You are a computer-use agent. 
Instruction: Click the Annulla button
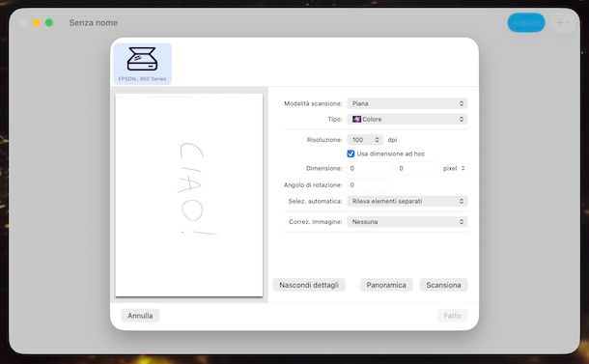(140, 316)
